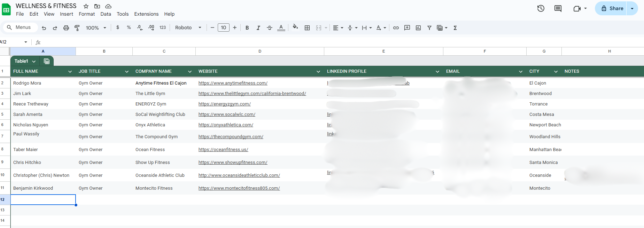The image size is (644, 228).
Task: Click the font size field
Action: [224, 27]
